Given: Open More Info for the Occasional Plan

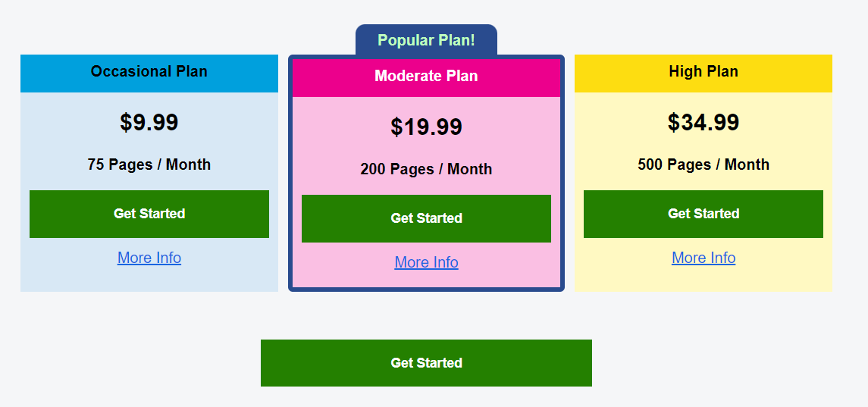Looking at the screenshot, I should [149, 258].
